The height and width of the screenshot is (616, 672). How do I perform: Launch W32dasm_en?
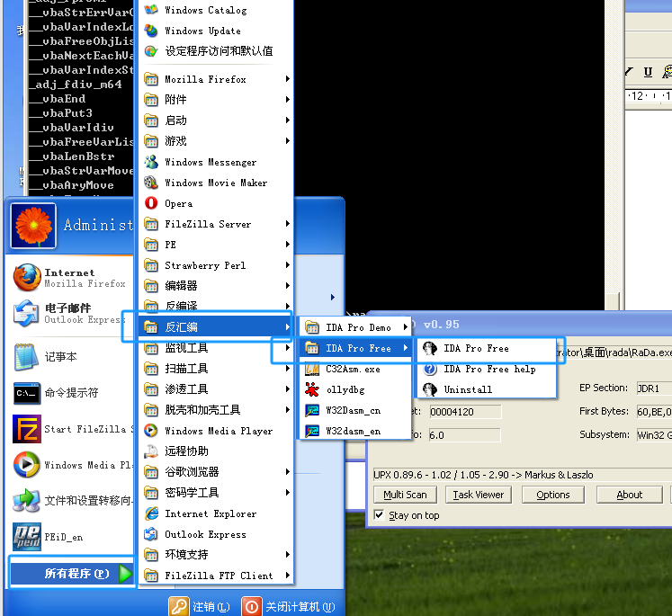click(x=354, y=431)
